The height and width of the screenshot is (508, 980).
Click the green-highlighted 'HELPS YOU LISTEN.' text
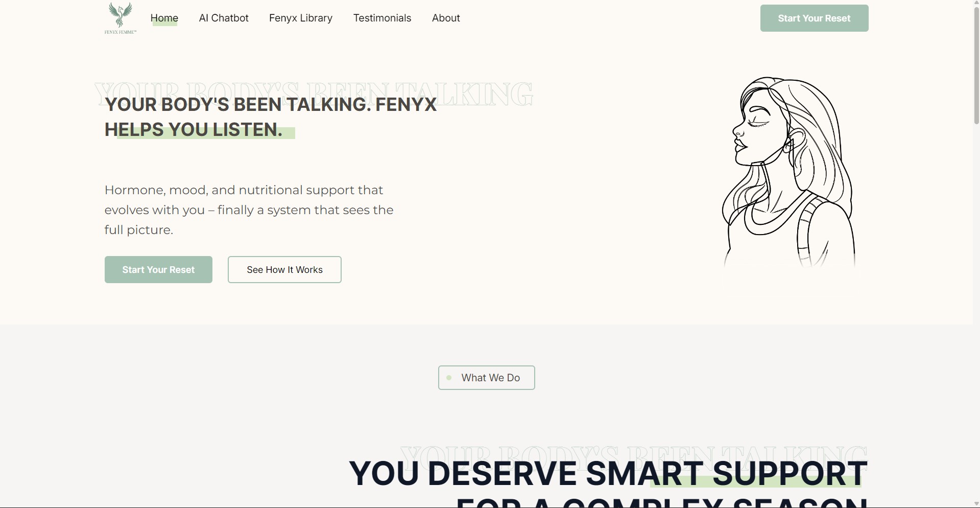pyautogui.click(x=194, y=129)
